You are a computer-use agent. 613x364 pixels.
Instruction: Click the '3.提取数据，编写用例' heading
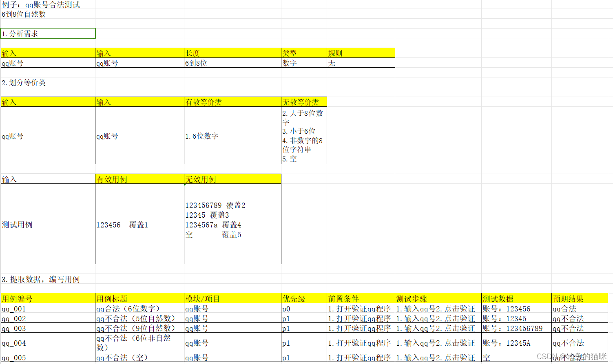(48, 279)
